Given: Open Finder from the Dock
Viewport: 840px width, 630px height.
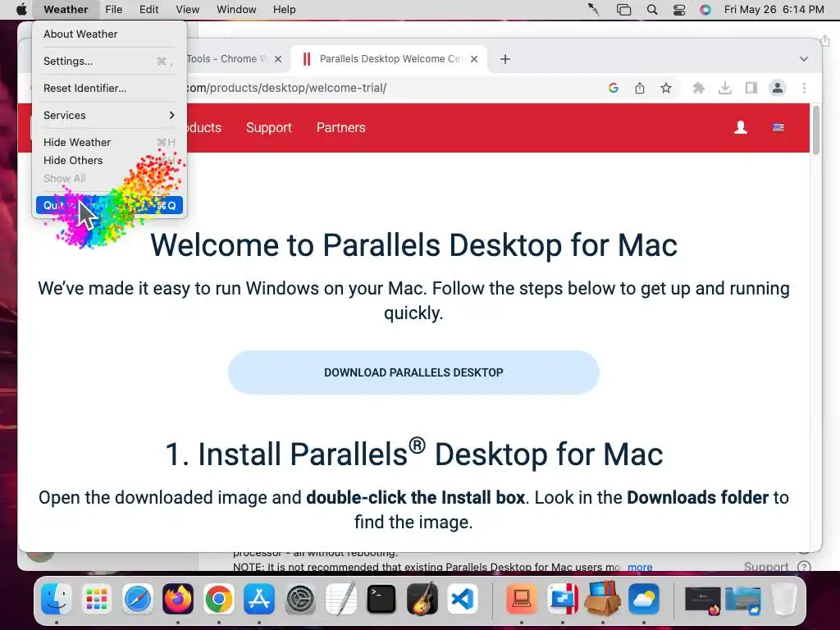Looking at the screenshot, I should coord(57,599).
